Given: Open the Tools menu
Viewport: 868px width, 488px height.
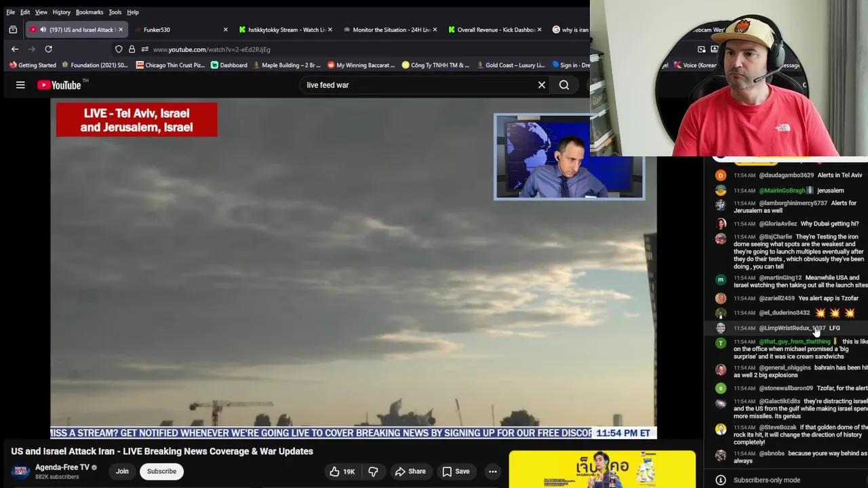Looking at the screenshot, I should click(115, 12).
